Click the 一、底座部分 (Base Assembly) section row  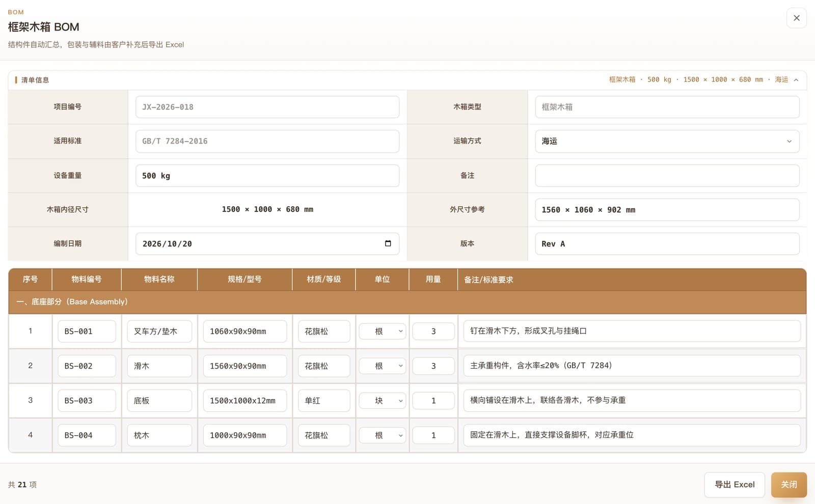pyautogui.click(x=407, y=302)
